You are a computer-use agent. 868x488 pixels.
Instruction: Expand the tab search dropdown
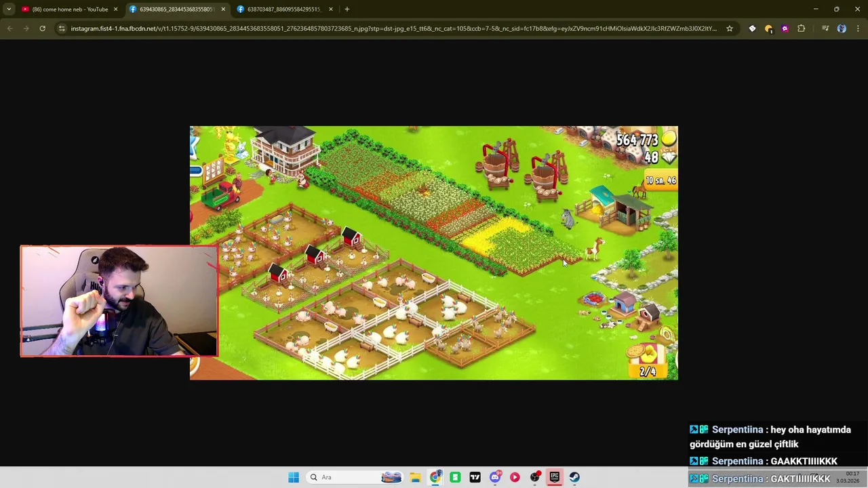[x=9, y=9]
